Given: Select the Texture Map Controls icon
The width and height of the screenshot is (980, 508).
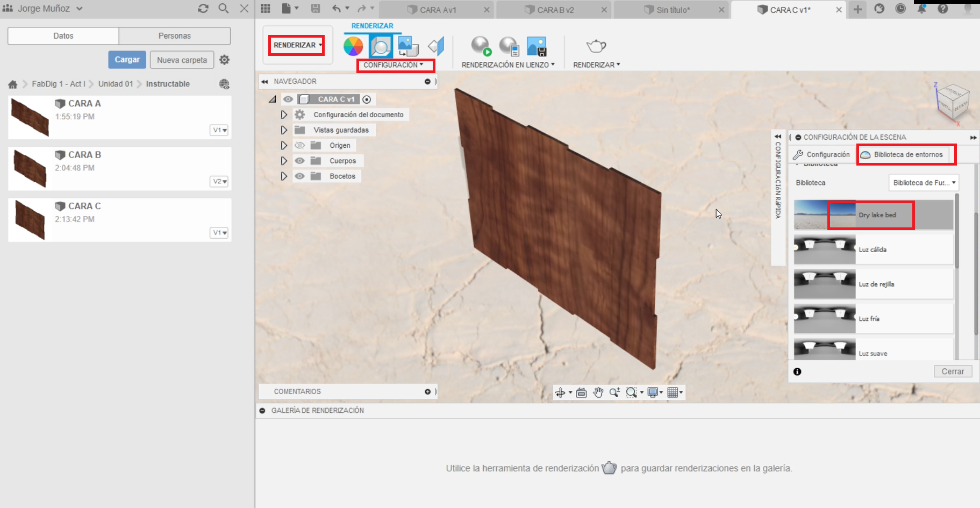Looking at the screenshot, I should (x=436, y=46).
